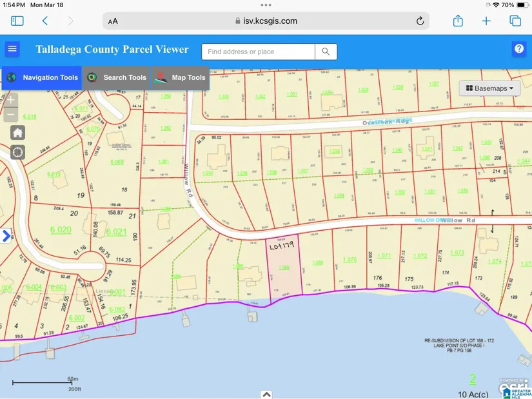
Task: Expand the Basemaps dropdown
Action: click(489, 88)
